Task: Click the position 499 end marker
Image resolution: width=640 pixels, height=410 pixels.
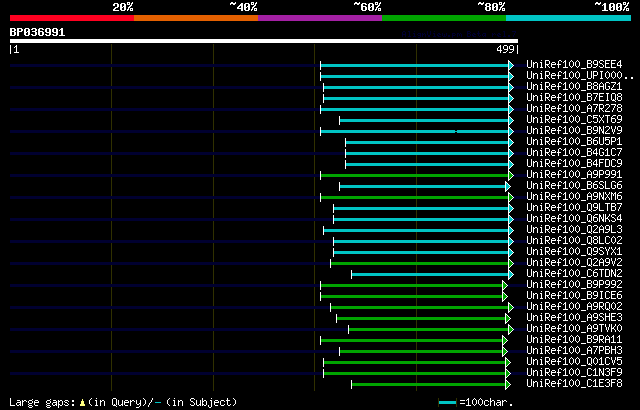Action: tap(507, 49)
